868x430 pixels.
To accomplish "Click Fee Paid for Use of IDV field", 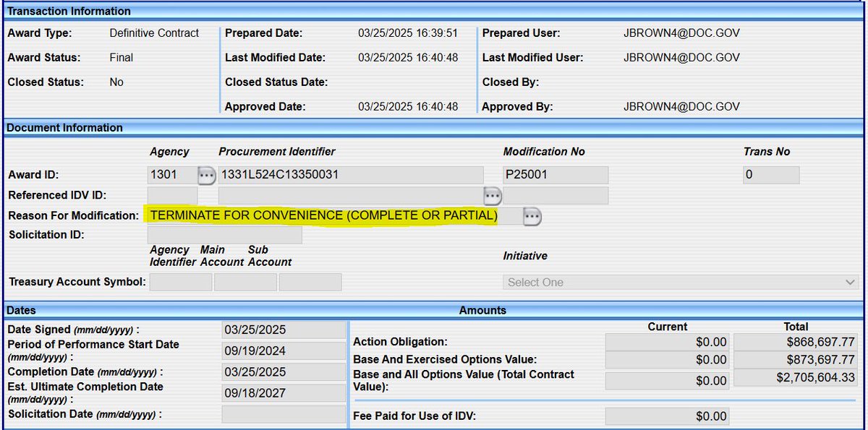I will [x=667, y=416].
